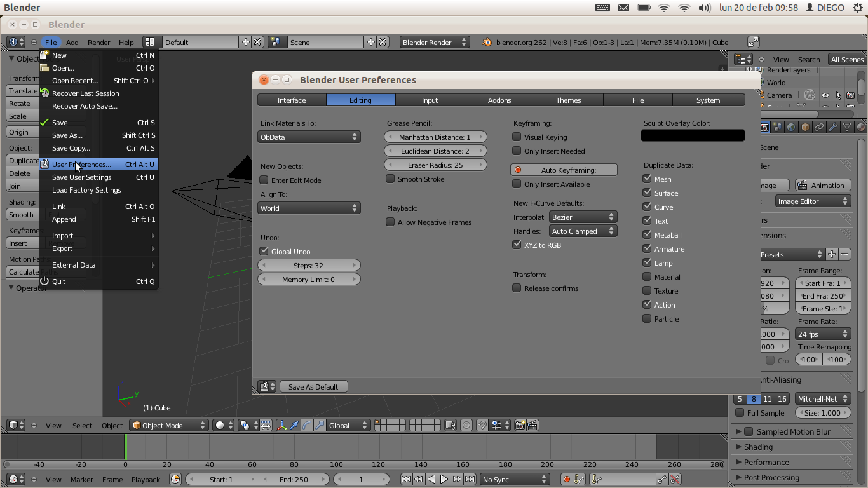
Task: Click the full-screen toggle icon in header
Action: tap(754, 42)
